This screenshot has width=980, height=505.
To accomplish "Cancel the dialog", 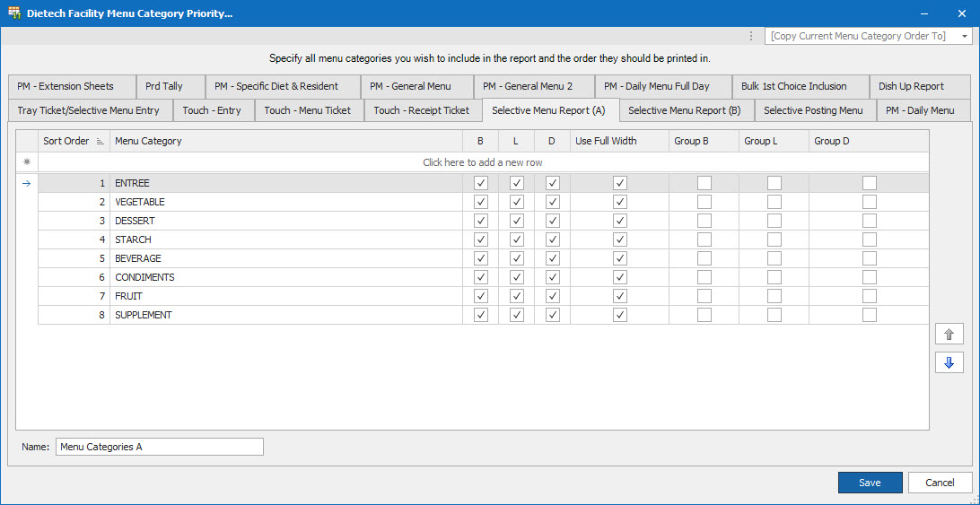I will point(940,483).
